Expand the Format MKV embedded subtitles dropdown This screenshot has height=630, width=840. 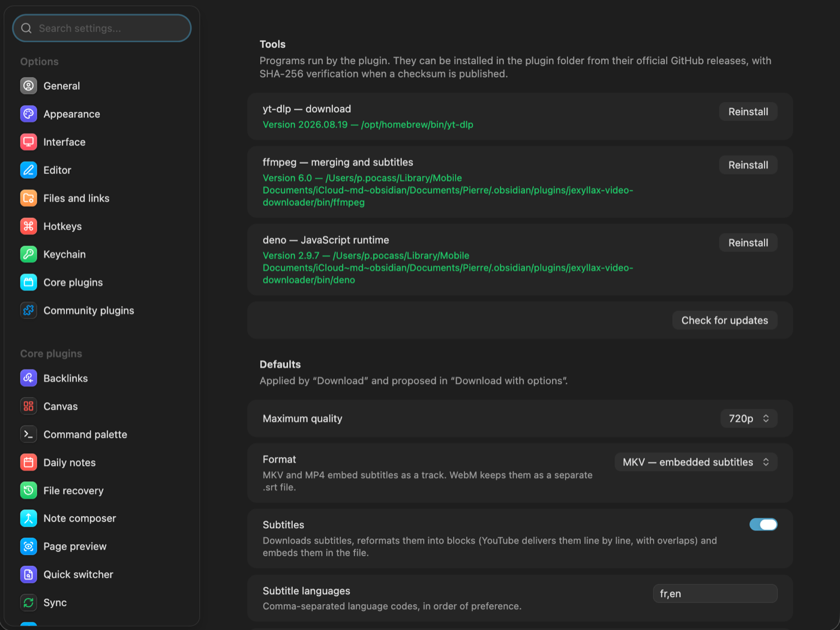click(696, 462)
